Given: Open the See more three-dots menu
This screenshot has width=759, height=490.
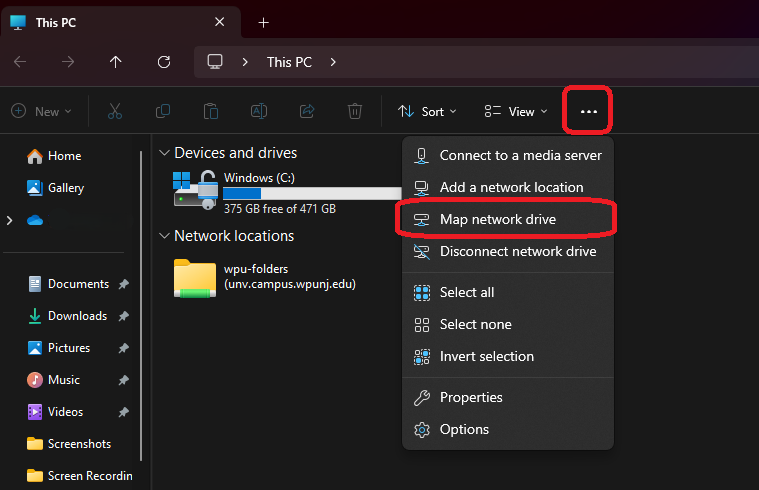Looking at the screenshot, I should [x=589, y=111].
